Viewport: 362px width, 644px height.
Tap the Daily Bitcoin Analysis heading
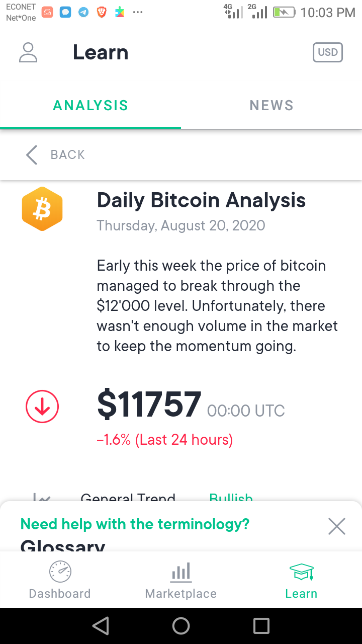[x=201, y=200]
